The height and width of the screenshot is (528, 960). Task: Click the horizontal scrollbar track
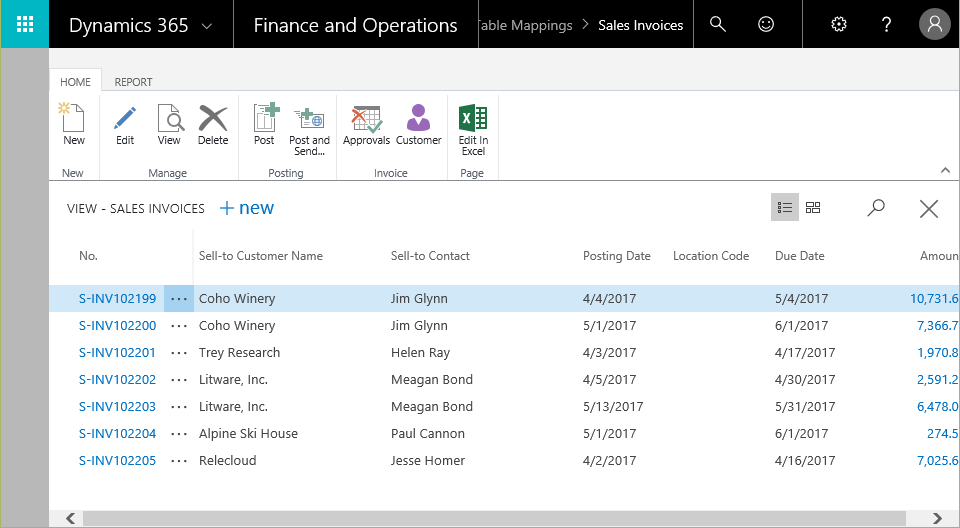(x=494, y=518)
